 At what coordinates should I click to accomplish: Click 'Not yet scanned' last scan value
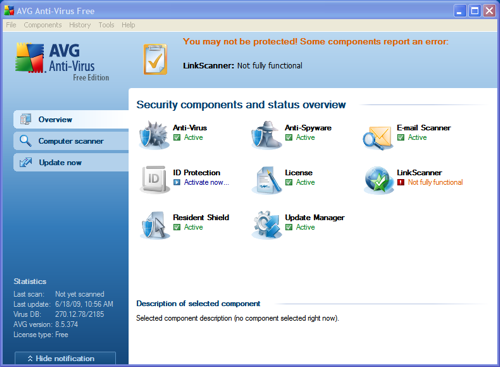80,294
